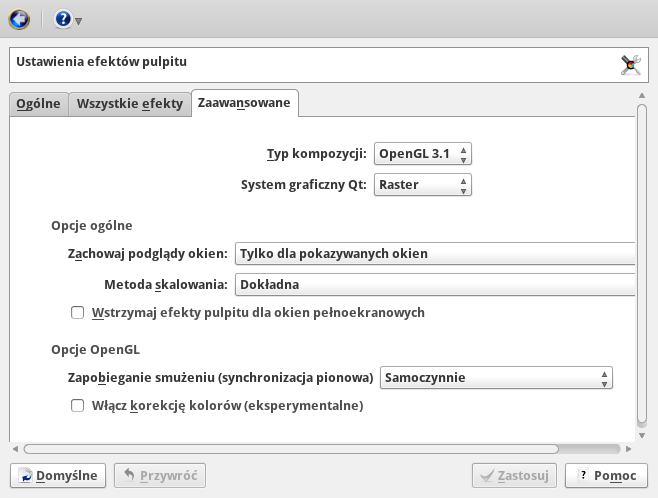Click the Przywróć button
The height and width of the screenshot is (498, 658).
tap(159, 476)
